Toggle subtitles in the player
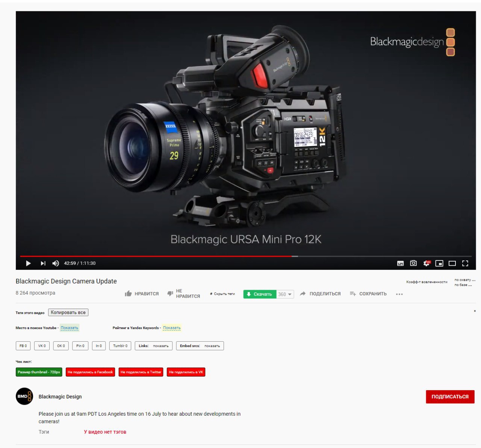Image resolution: width=481 pixels, height=448 pixels. pos(401,263)
